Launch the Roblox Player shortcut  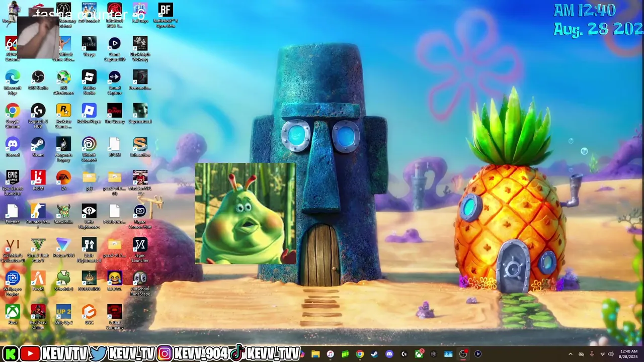pos(89,114)
